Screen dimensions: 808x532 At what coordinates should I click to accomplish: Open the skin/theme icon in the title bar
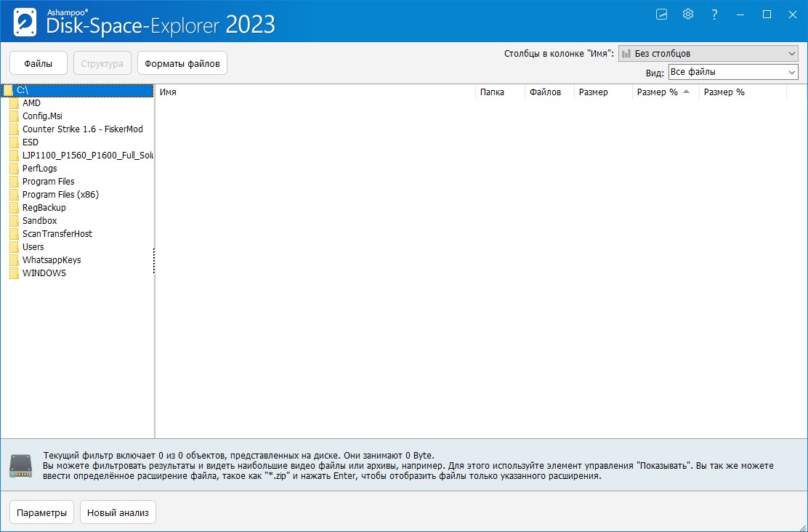(x=661, y=15)
